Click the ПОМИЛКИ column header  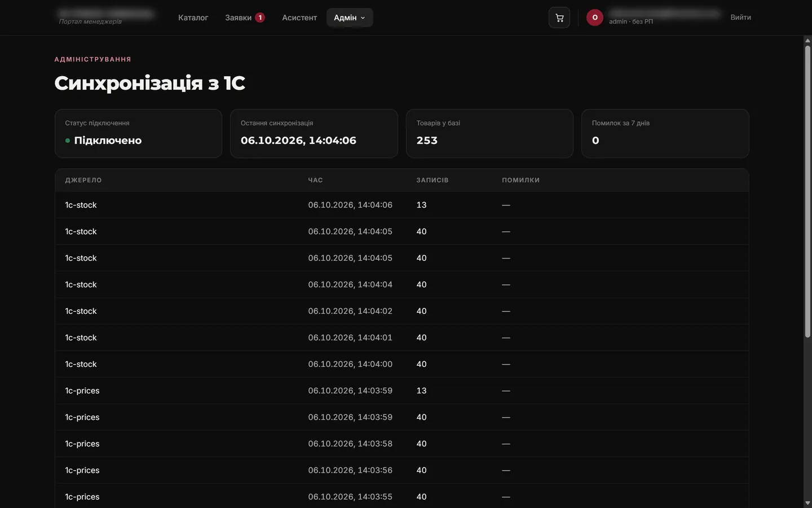coord(520,180)
